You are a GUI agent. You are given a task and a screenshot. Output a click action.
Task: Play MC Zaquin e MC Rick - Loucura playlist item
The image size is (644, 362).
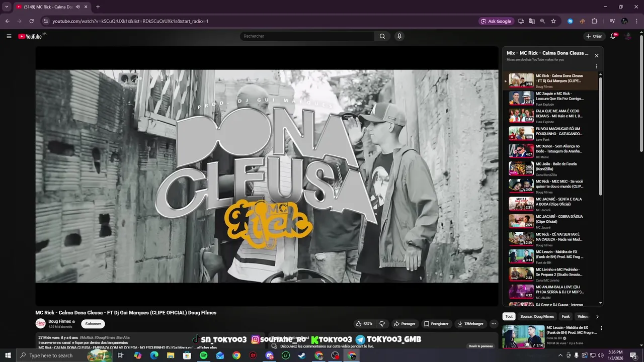[x=551, y=98]
